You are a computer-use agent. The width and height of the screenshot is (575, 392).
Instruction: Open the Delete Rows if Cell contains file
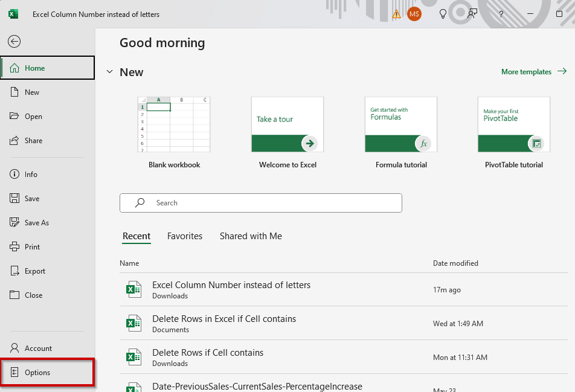[x=208, y=353]
